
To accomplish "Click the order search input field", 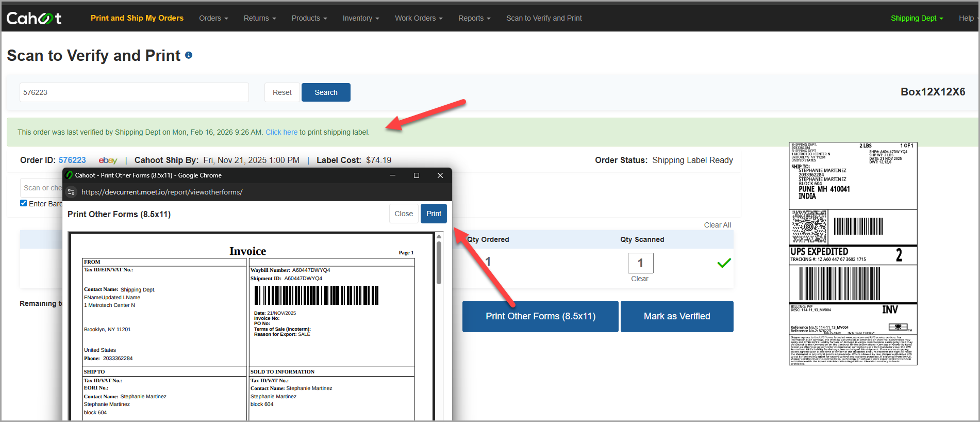I will pyautogui.click(x=134, y=92).
